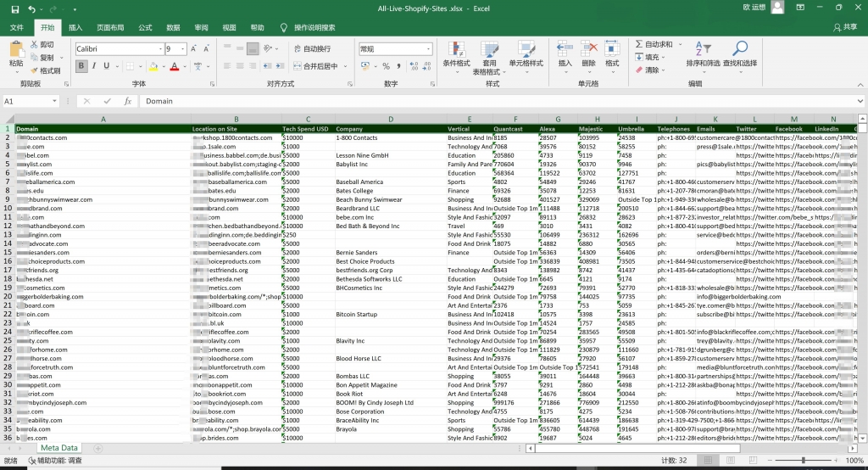The width and height of the screenshot is (868, 470).
Task: Open Format as Table (套用表格格式)
Action: coord(489,58)
